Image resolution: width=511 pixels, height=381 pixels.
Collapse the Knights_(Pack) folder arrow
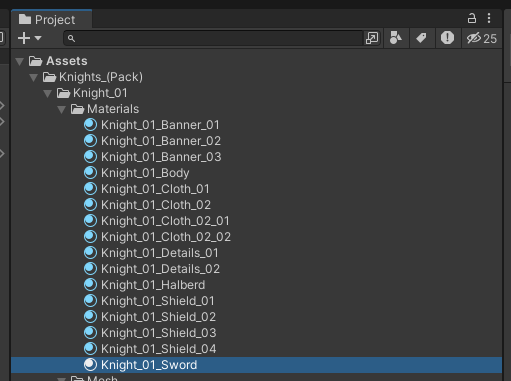(x=33, y=78)
